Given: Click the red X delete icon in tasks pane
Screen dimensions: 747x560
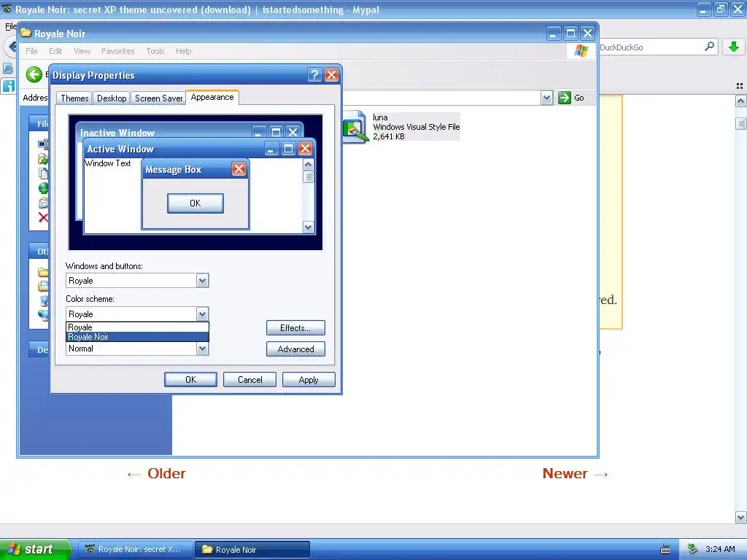Looking at the screenshot, I should [43, 217].
